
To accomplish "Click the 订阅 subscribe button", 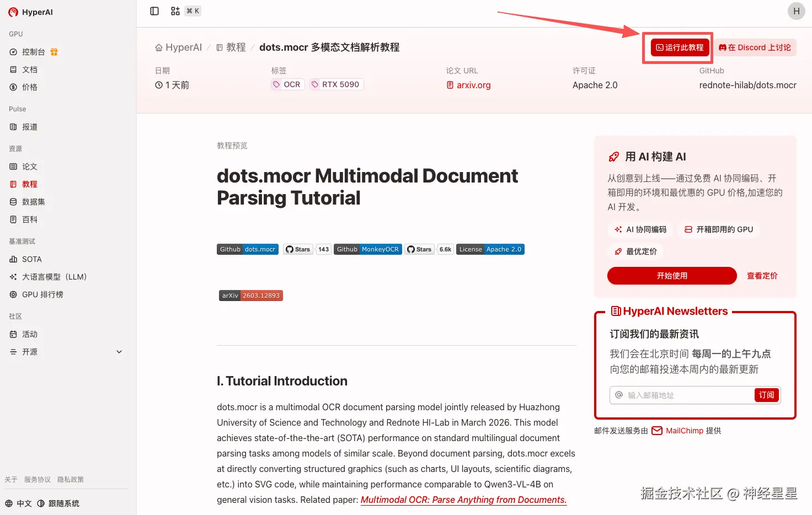I will 766,395.
